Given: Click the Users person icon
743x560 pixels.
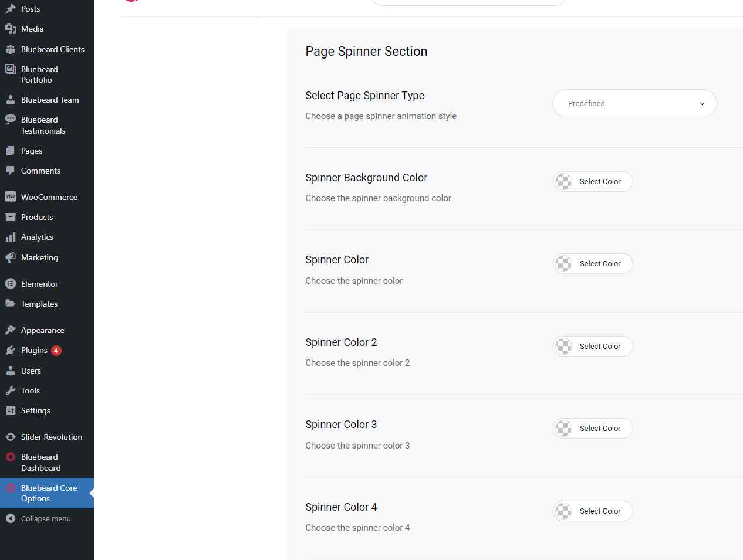Looking at the screenshot, I should tap(11, 371).
